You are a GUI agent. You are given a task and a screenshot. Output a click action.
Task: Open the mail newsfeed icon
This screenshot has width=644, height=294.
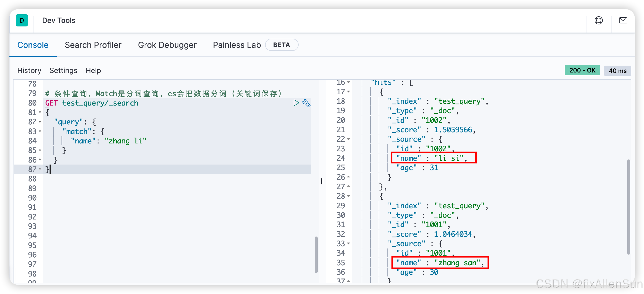tap(623, 20)
